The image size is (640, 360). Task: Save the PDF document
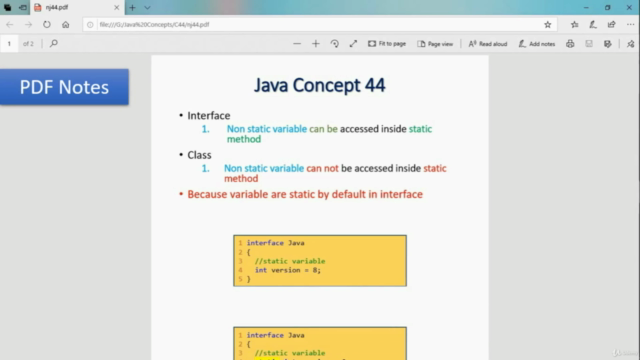(x=589, y=44)
